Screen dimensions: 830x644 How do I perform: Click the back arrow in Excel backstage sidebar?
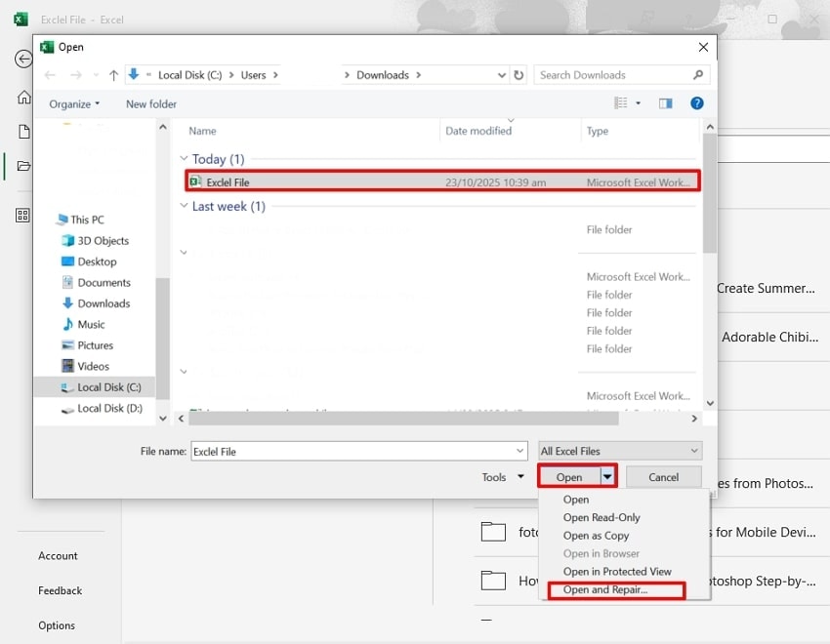pos(22,59)
